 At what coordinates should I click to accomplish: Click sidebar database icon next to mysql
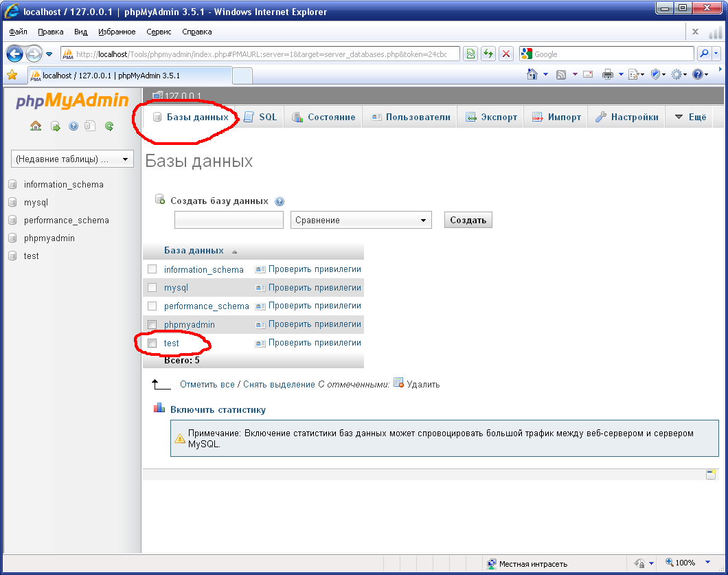[12, 203]
